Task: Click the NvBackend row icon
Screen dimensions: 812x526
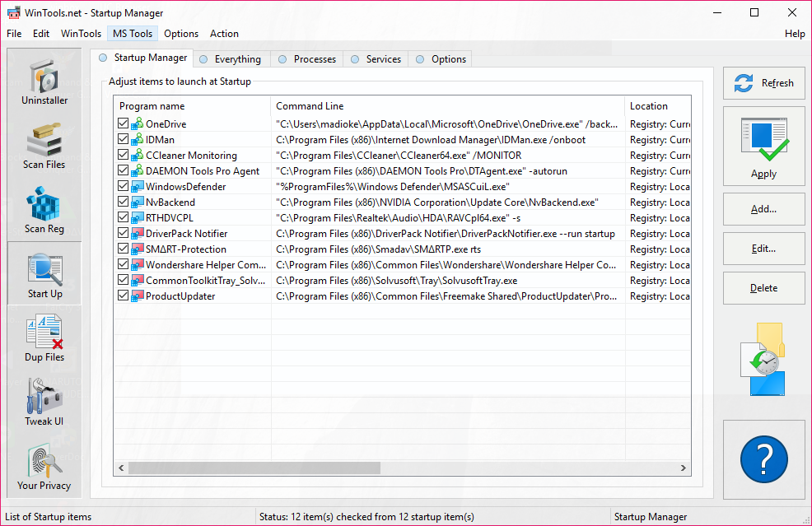Action: pos(138,202)
